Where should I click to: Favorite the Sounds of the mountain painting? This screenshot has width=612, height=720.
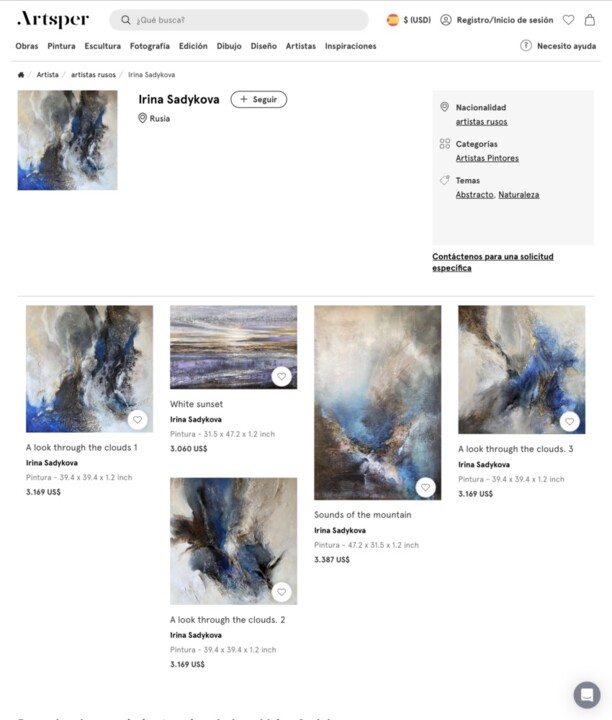(426, 487)
